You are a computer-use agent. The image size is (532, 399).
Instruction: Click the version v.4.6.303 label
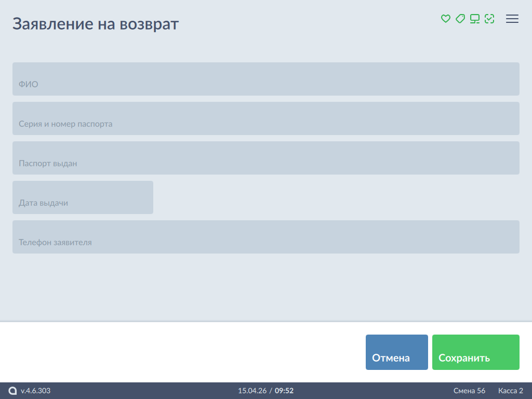(36, 391)
